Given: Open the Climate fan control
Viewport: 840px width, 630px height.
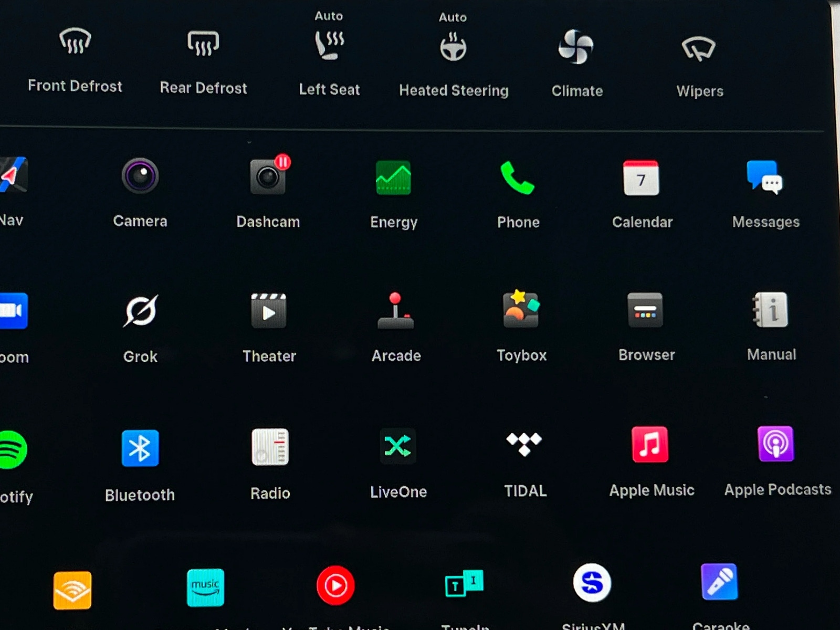Looking at the screenshot, I should pyautogui.click(x=576, y=47).
